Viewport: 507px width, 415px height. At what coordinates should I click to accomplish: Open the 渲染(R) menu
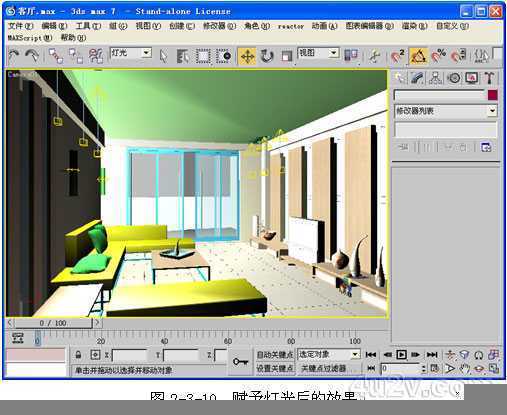(414, 26)
